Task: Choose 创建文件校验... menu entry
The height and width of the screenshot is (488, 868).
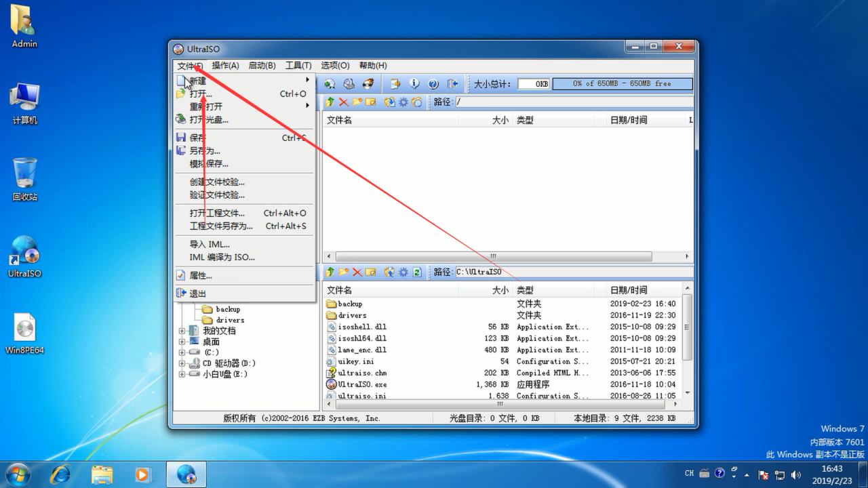Action: pyautogui.click(x=244, y=182)
